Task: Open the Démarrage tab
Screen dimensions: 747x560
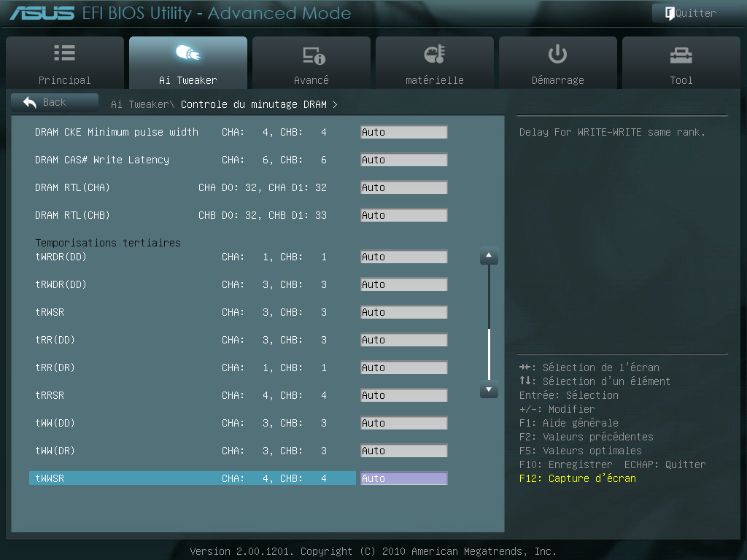Action: 557,63
